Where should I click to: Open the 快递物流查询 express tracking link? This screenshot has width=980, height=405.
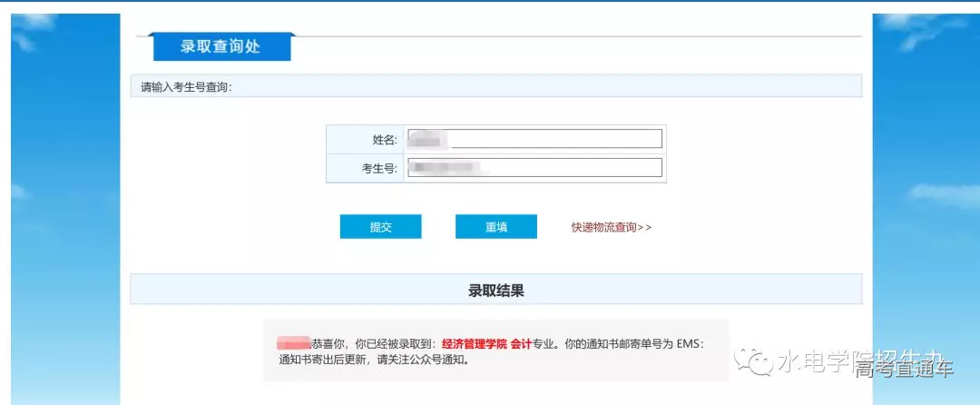pos(611,227)
